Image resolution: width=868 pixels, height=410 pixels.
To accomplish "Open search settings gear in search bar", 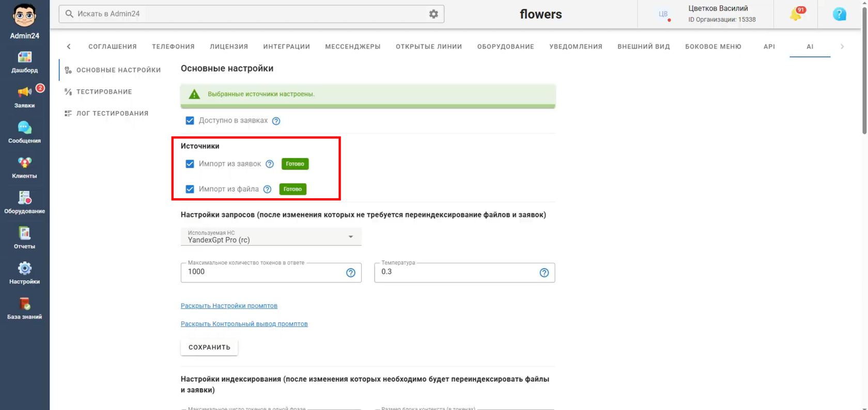I will coord(433,14).
